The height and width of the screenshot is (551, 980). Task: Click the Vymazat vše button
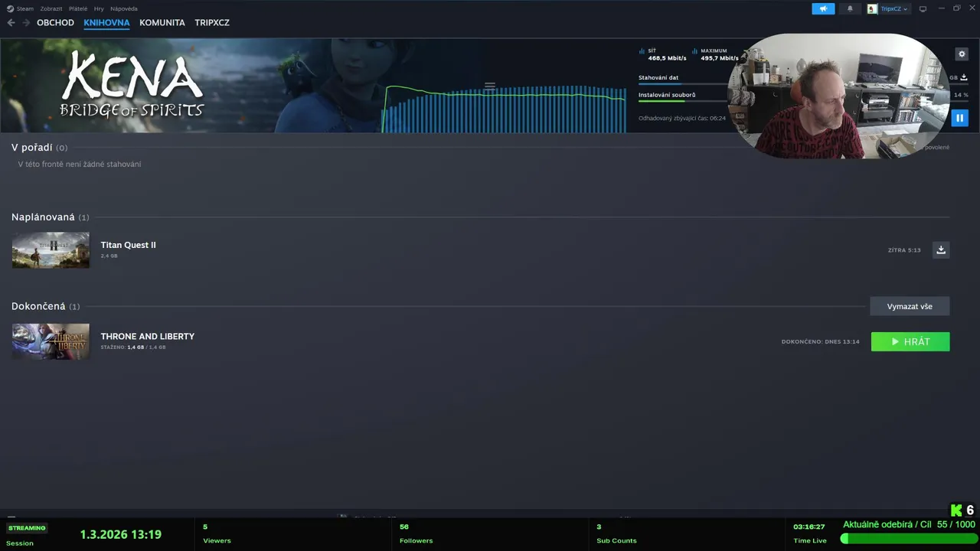(910, 306)
